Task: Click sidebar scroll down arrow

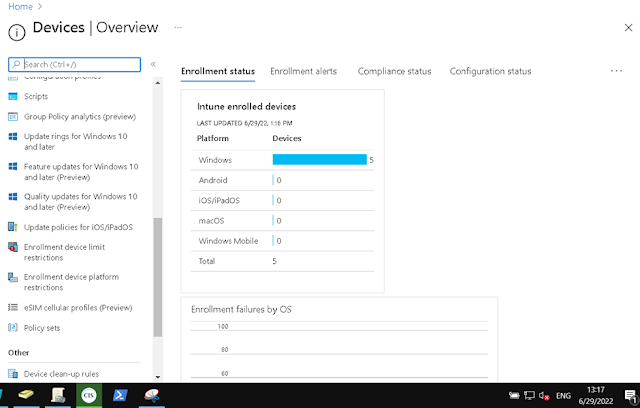Action: coord(158,377)
